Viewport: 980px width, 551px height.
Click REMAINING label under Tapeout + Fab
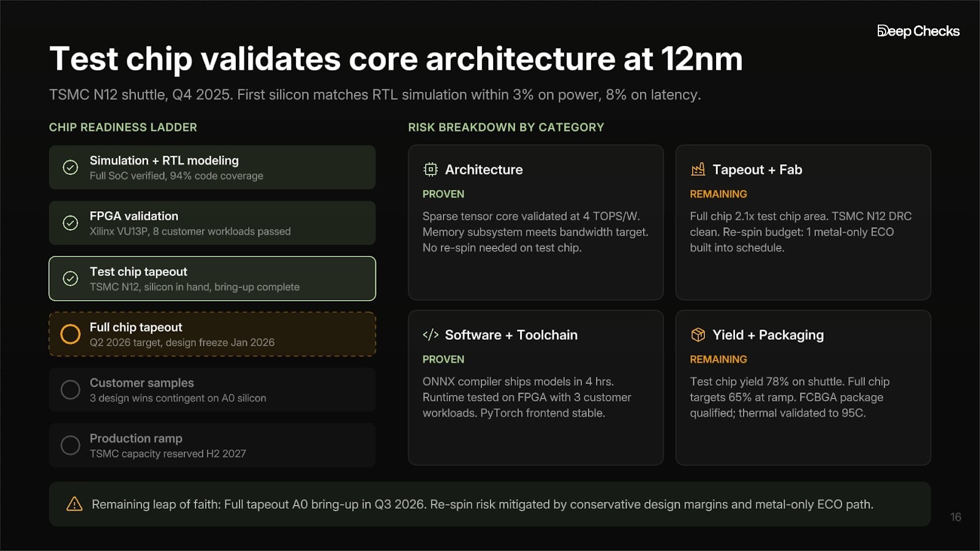click(718, 194)
